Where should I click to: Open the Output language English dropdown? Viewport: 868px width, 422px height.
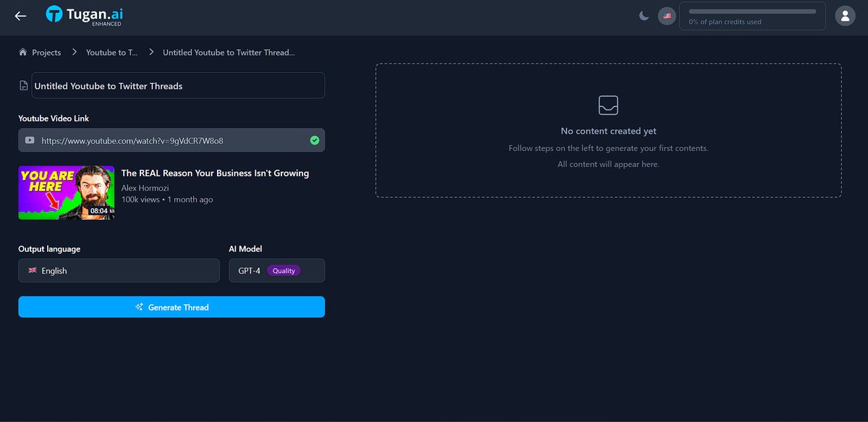tap(119, 271)
